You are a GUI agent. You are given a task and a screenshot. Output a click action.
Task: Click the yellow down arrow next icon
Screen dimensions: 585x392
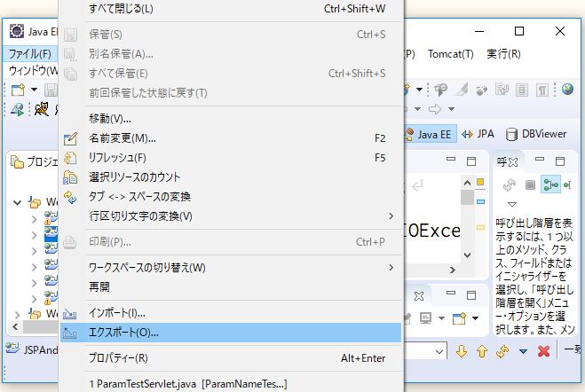point(462,351)
